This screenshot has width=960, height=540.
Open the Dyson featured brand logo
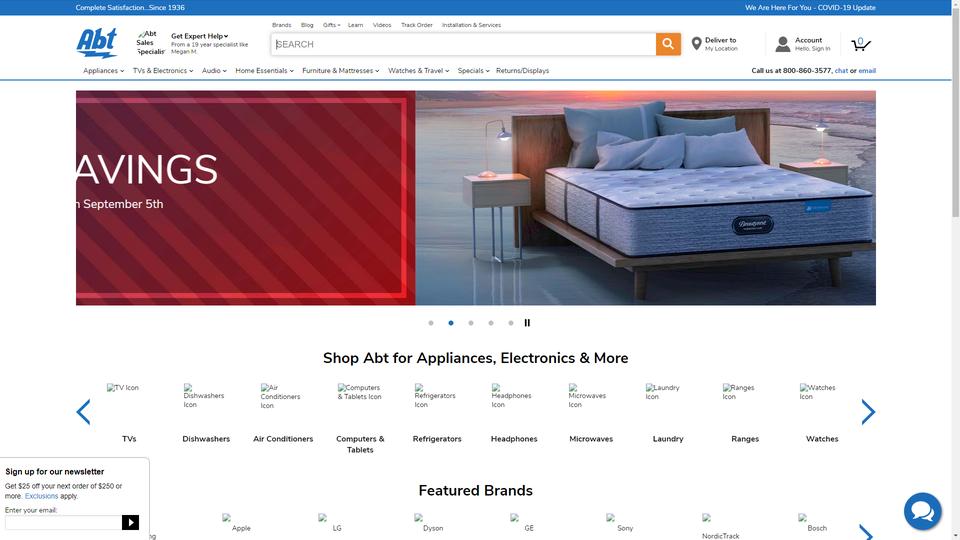429,523
